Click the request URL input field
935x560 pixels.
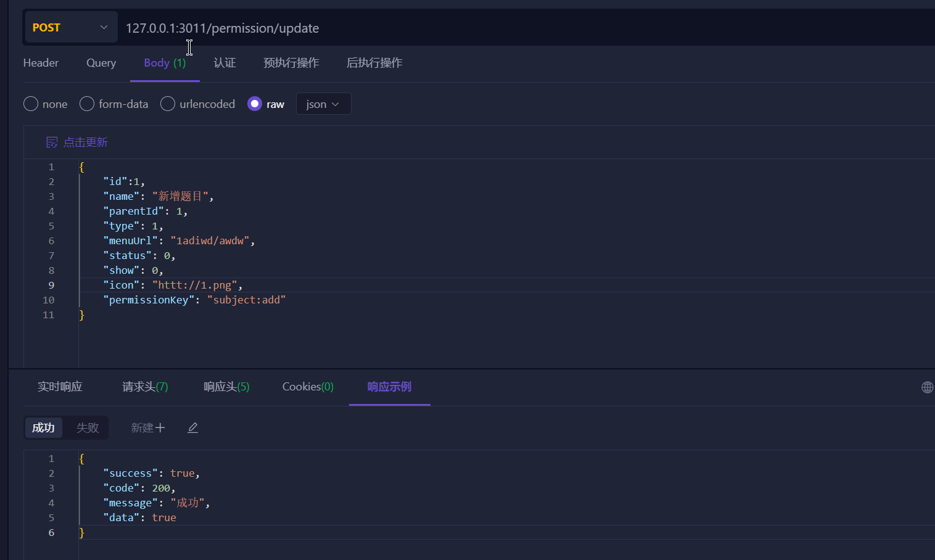[x=527, y=28]
